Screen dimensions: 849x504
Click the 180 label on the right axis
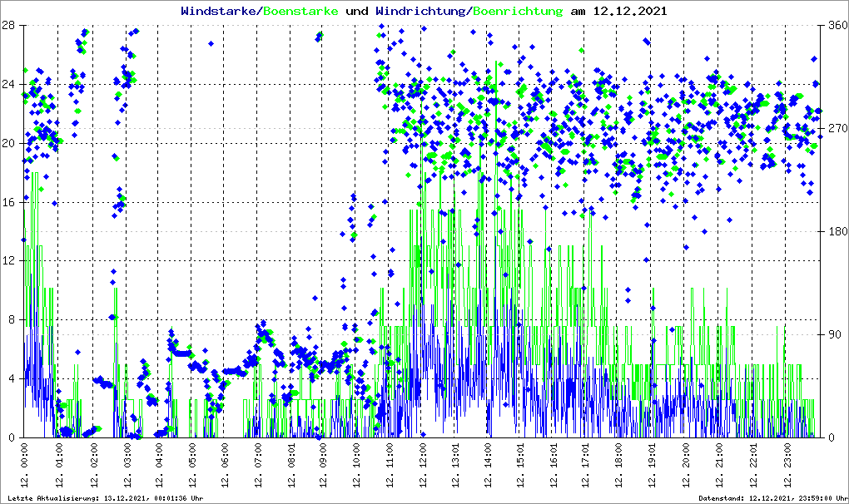tap(835, 231)
